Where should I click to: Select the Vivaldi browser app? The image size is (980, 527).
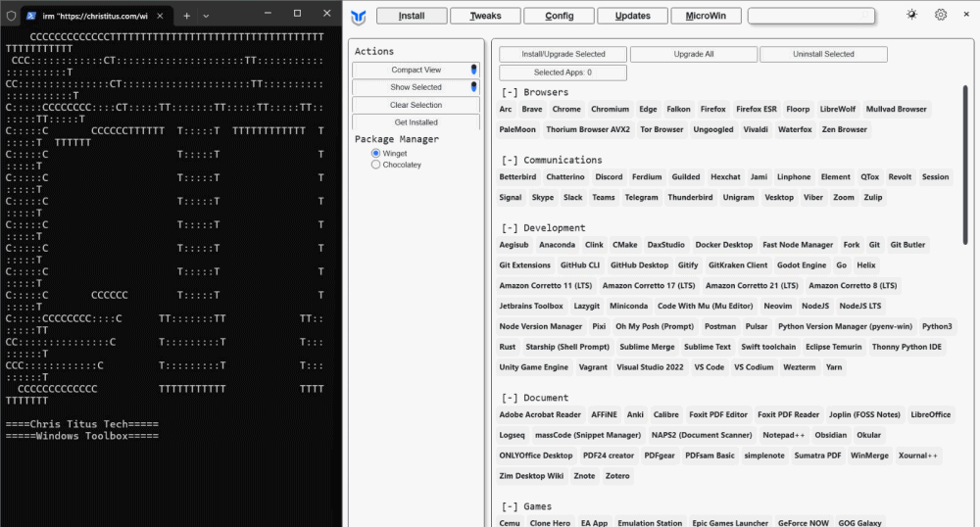pos(755,130)
